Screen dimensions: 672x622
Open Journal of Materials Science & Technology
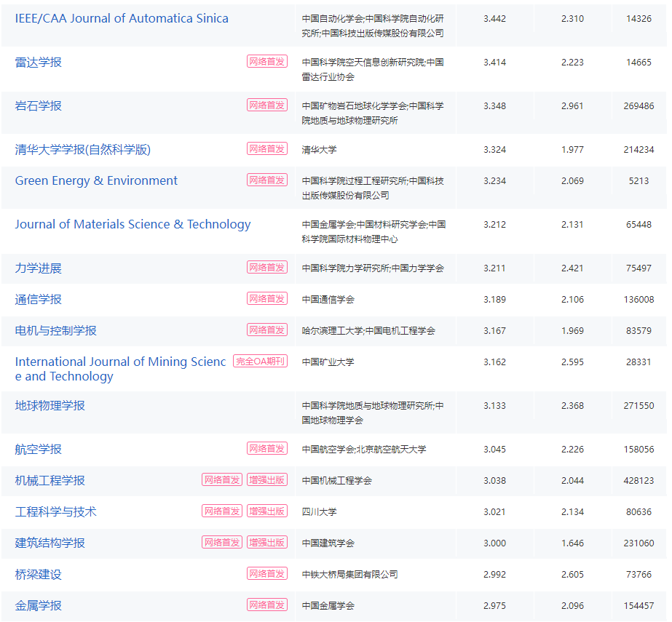133,225
